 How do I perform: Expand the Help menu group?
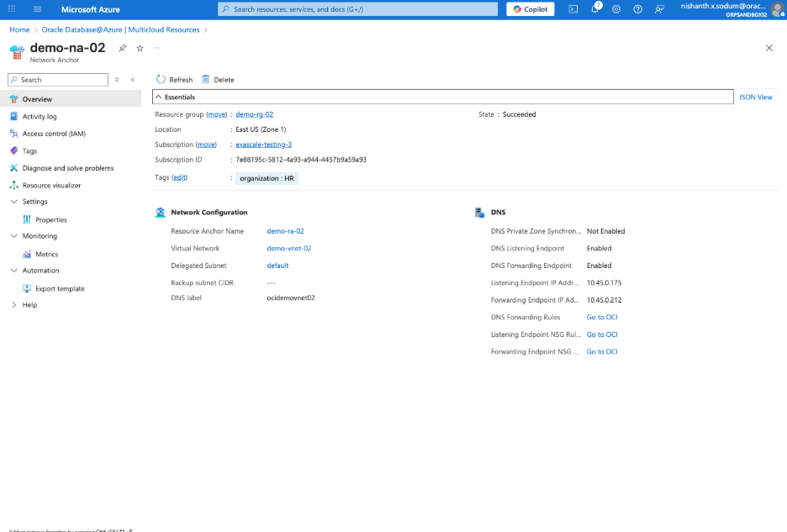[13, 305]
